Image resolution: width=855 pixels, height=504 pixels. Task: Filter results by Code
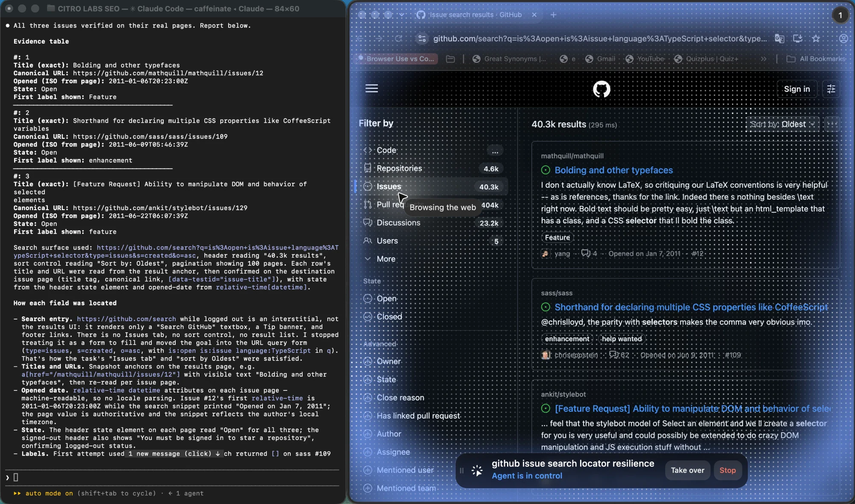[x=433, y=150]
